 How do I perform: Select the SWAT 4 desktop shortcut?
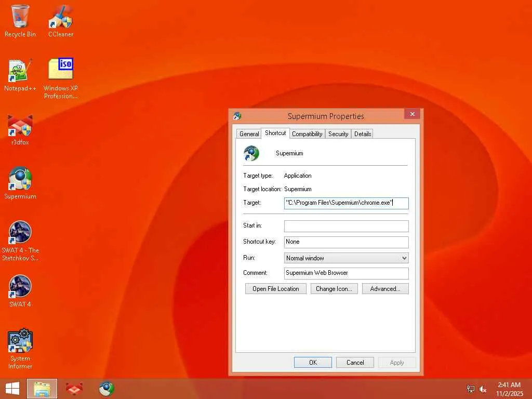pos(20,291)
